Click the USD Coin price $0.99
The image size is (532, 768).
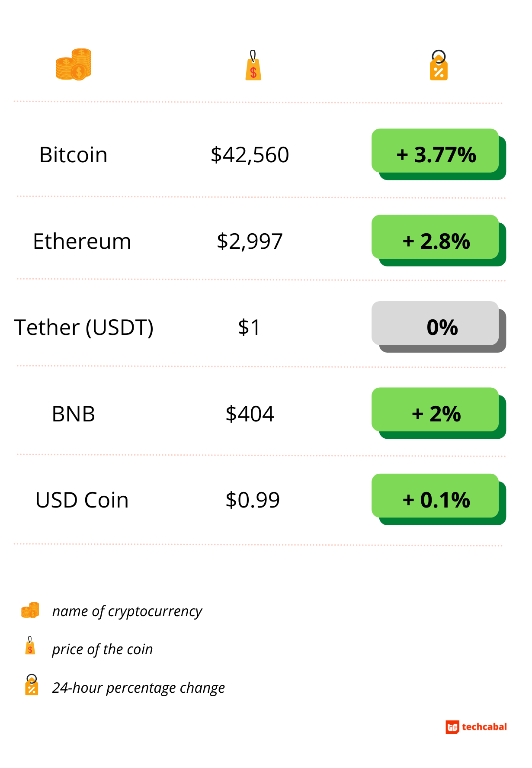coord(253,500)
